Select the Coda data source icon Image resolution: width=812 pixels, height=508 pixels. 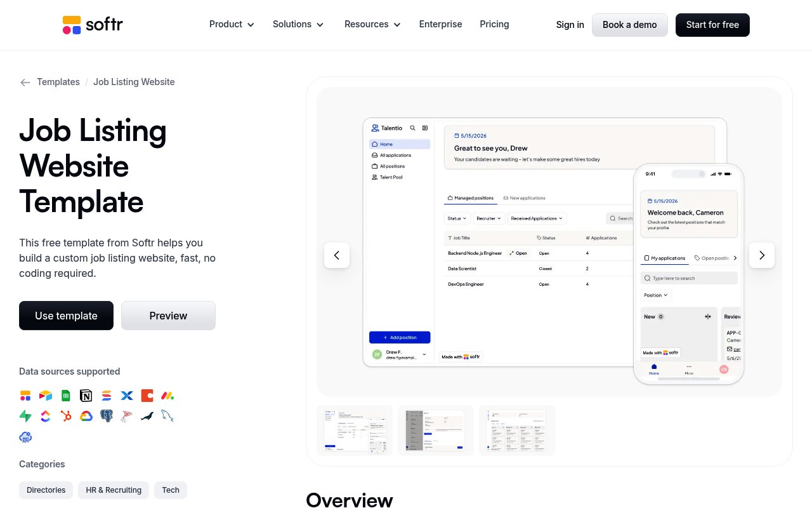coord(147,396)
